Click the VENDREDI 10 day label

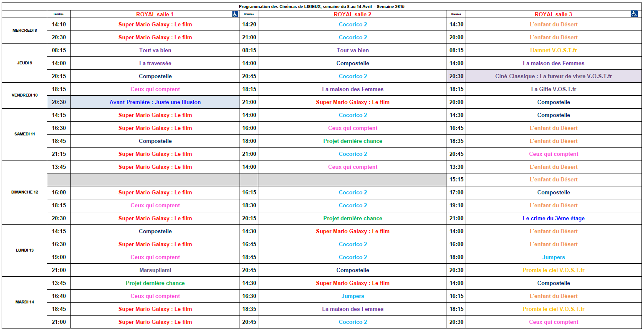click(x=25, y=95)
